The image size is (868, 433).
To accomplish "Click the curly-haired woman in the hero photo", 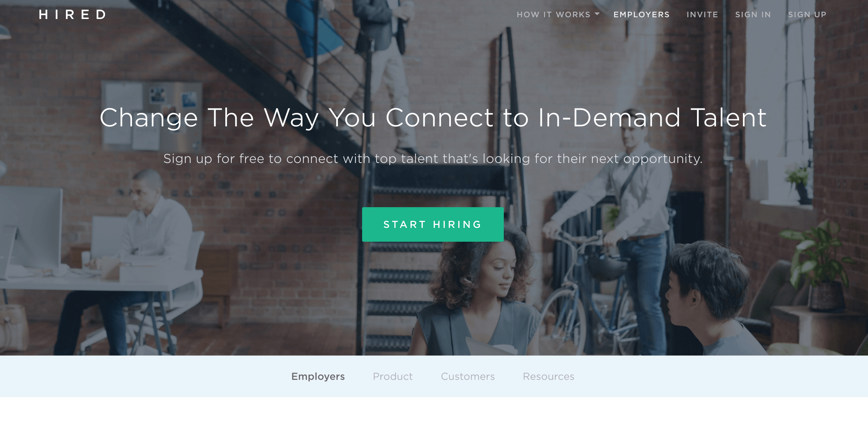I will (x=479, y=294).
